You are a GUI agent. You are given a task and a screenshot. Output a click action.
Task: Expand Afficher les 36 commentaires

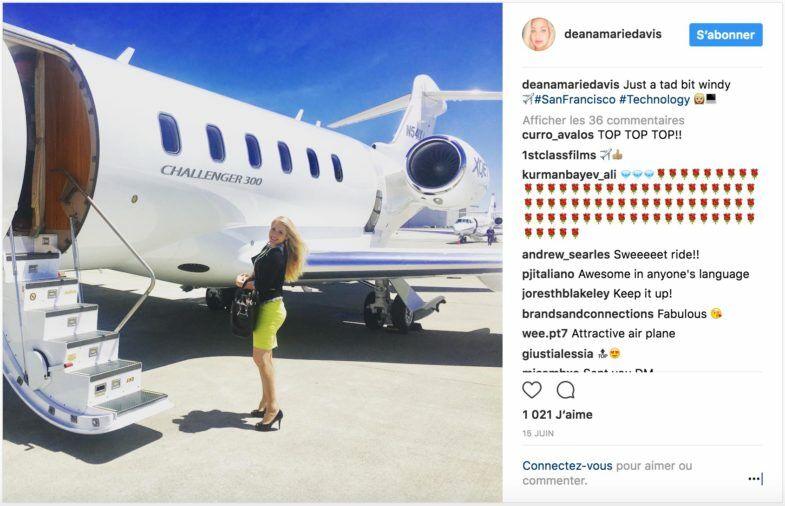[603, 120]
